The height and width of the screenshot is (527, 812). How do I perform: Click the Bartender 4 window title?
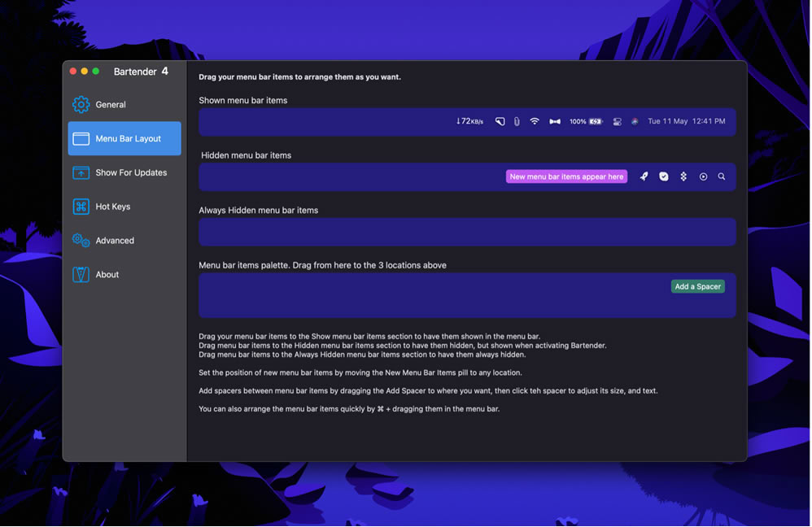pyautogui.click(x=141, y=72)
